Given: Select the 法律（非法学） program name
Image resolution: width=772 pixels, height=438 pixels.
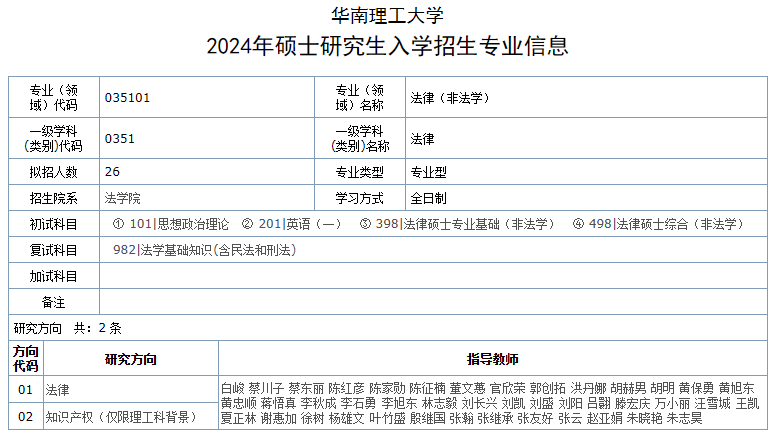Looking at the screenshot, I should 450,98.
